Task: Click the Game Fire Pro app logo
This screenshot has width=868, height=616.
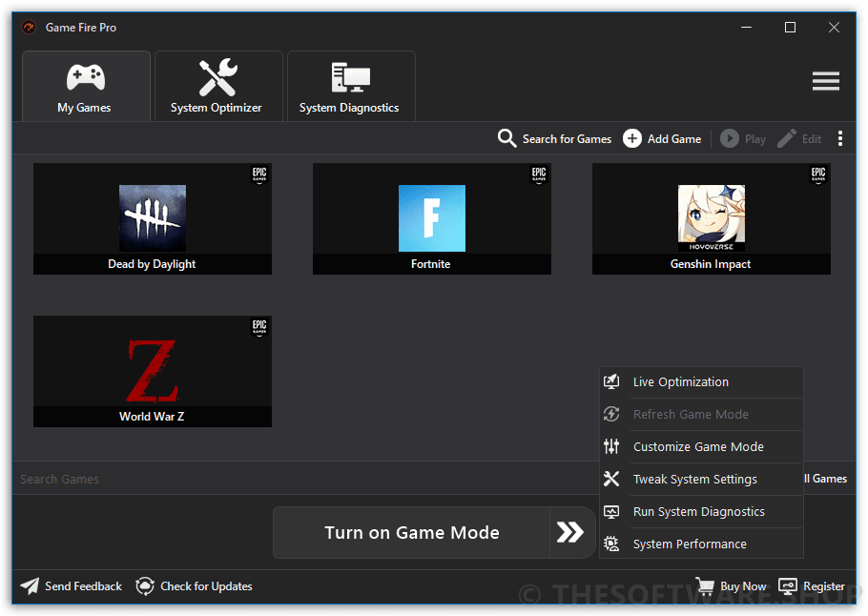Action: pos(29,27)
